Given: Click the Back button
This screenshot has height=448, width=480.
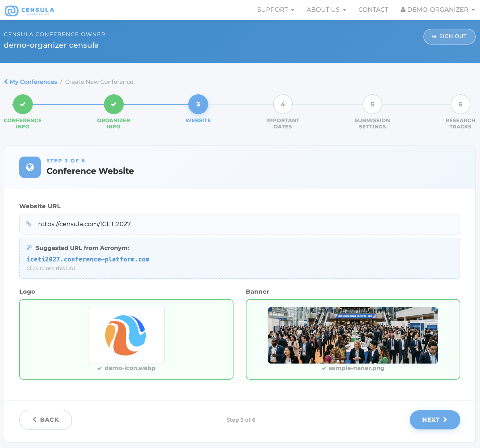Looking at the screenshot, I should [45, 420].
